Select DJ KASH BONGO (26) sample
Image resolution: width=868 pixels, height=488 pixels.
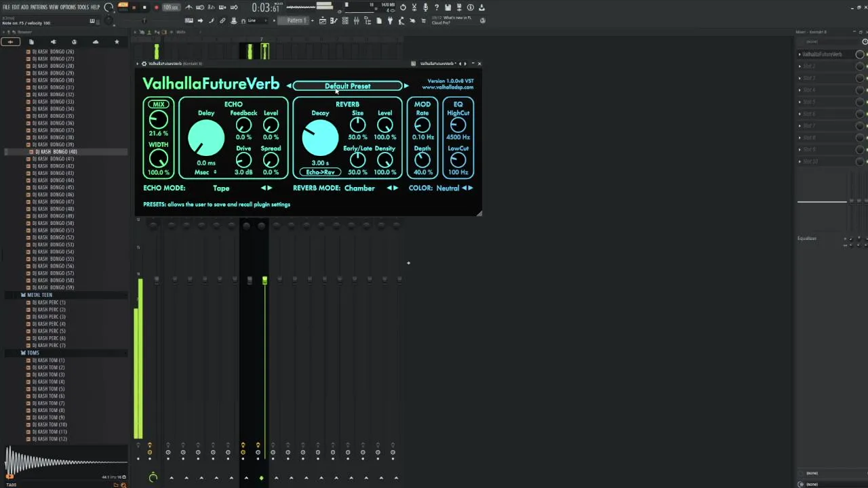pyautogui.click(x=53, y=52)
